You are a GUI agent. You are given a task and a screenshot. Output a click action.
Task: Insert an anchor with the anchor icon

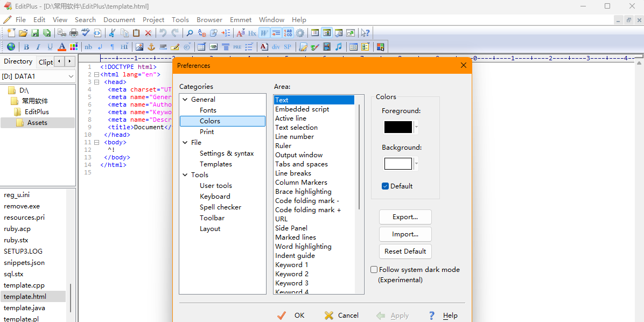pyautogui.click(x=151, y=46)
